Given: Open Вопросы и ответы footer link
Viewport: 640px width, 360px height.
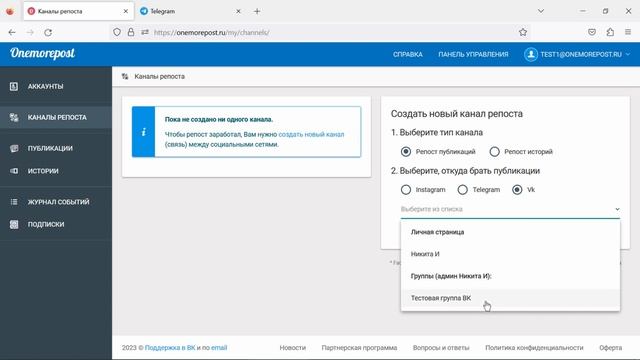Looking at the screenshot, I should point(441,348).
